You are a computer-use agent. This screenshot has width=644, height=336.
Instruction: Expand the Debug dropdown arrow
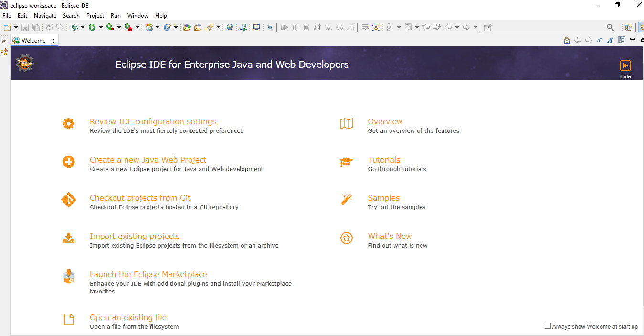pos(83,27)
